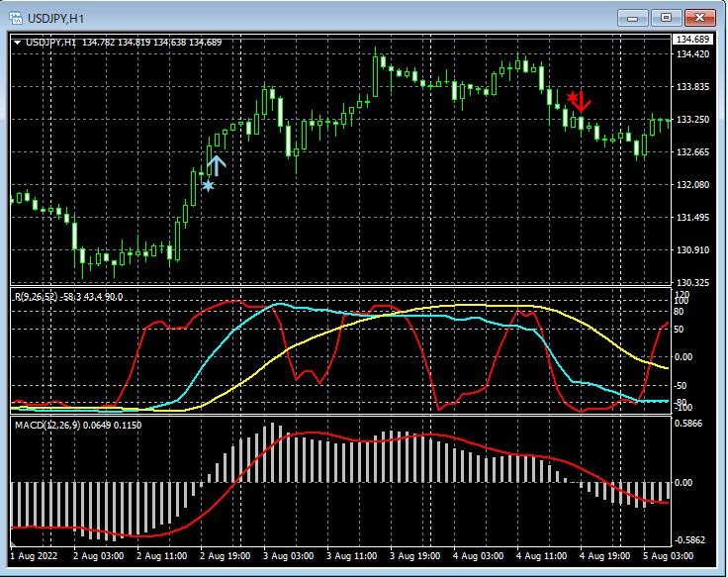The image size is (728, 577).
Task: Minimize the USDJPY chart window
Action: point(633,17)
